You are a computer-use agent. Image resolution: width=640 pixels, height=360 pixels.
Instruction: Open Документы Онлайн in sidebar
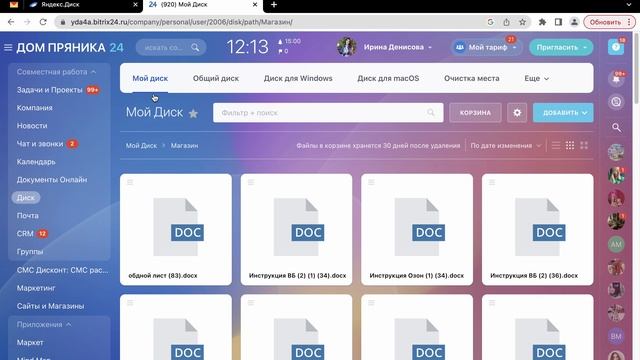(x=52, y=180)
